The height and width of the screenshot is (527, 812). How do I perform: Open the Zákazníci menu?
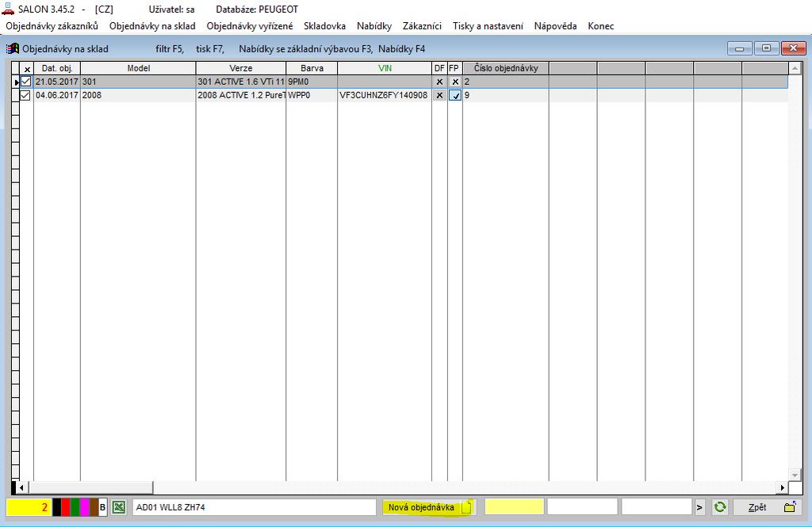point(422,26)
